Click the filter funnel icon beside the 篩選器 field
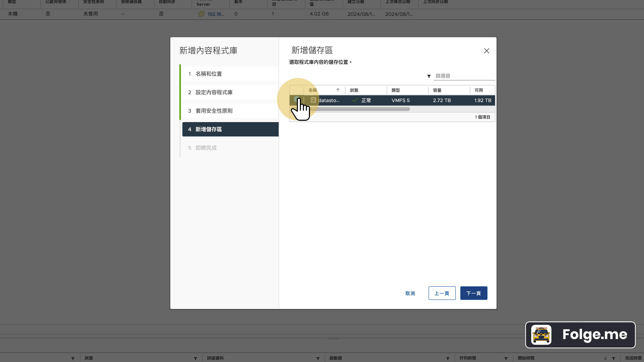 [x=429, y=76]
